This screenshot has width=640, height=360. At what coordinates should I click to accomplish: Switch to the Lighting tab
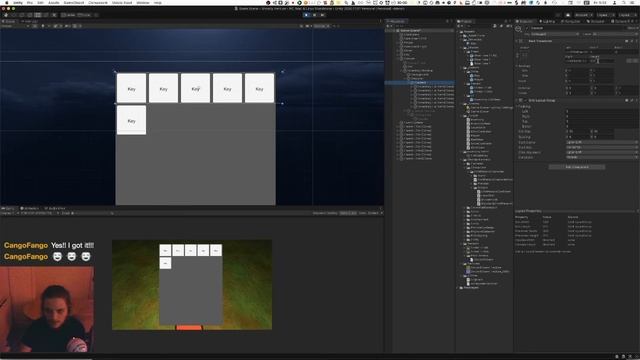547,21
